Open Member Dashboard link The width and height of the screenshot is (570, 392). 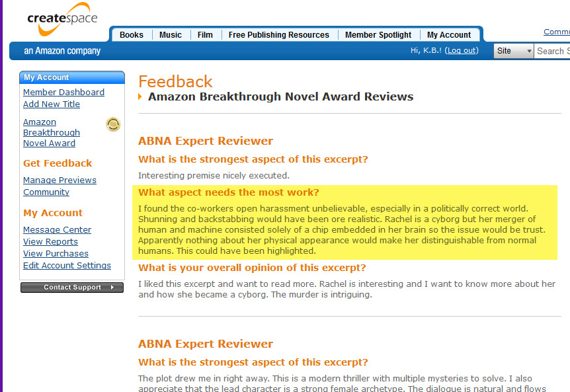[x=63, y=93]
